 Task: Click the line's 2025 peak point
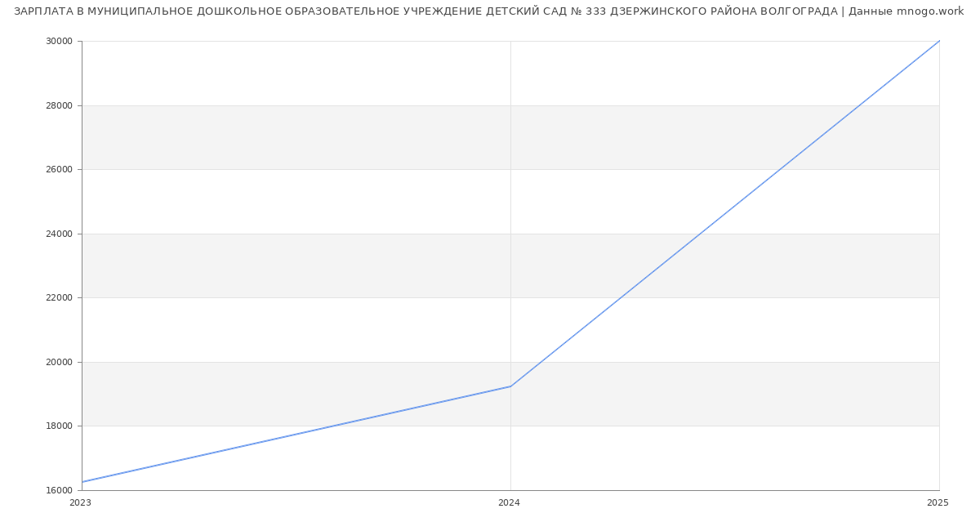click(939, 41)
